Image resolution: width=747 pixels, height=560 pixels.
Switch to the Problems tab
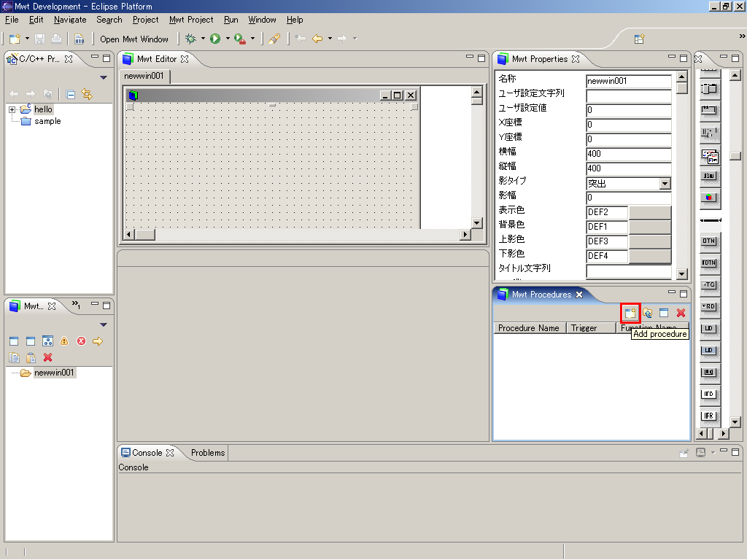tap(208, 452)
